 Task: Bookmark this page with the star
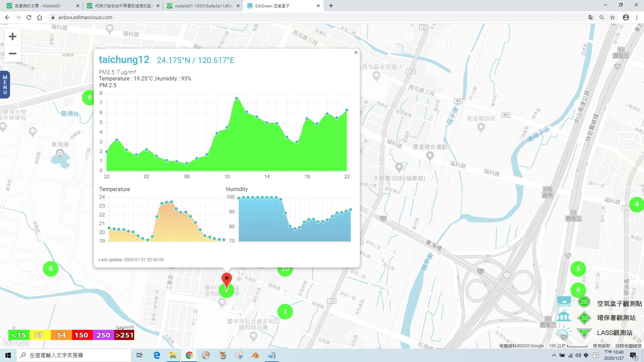pos(612,17)
